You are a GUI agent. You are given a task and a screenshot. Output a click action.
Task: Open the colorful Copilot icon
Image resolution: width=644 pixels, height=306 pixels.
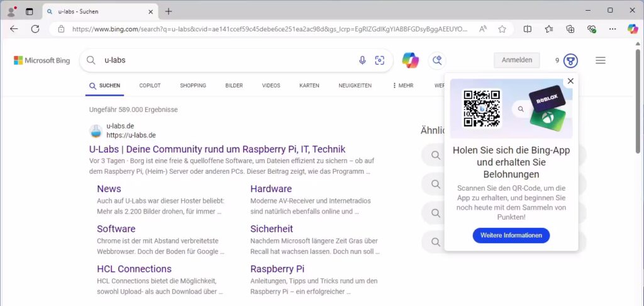pos(410,60)
